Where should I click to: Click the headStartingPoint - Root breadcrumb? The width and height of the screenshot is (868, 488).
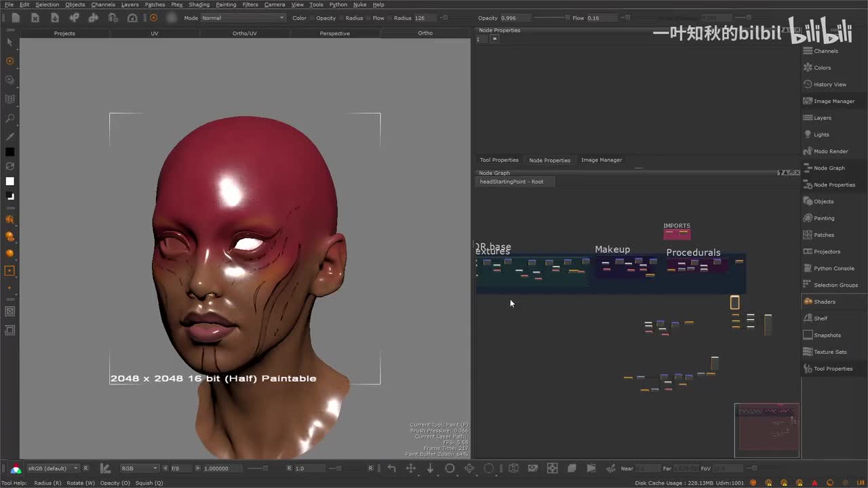(511, 182)
